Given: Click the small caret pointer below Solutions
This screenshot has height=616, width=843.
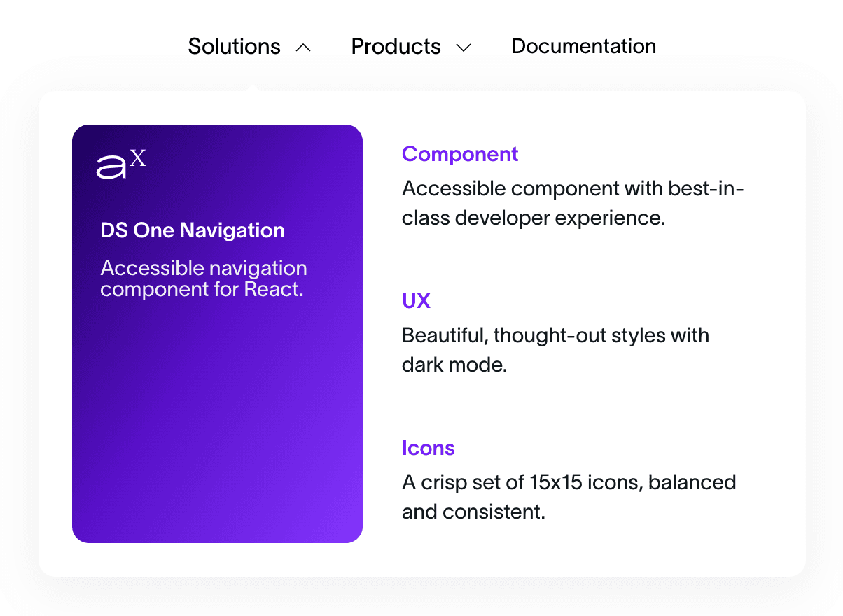Looking at the screenshot, I should click(x=253, y=88).
